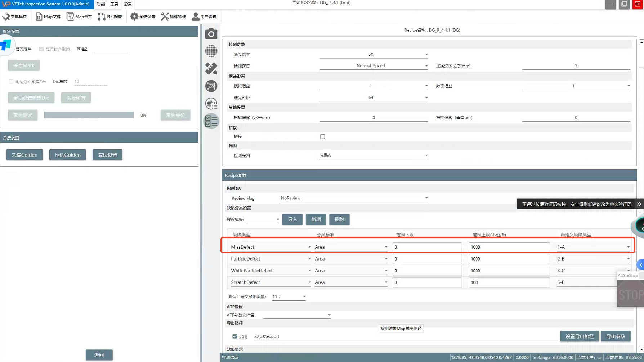Dismiss the verification notice with double chevron

pos(639,204)
